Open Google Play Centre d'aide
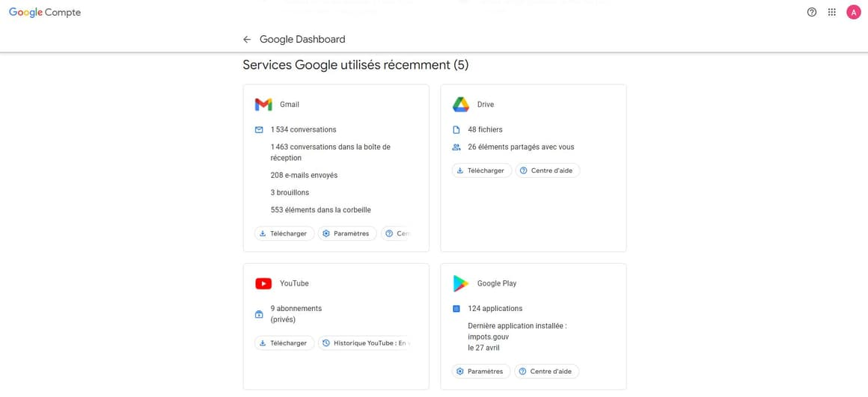Image resolution: width=868 pixels, height=397 pixels. click(x=547, y=372)
